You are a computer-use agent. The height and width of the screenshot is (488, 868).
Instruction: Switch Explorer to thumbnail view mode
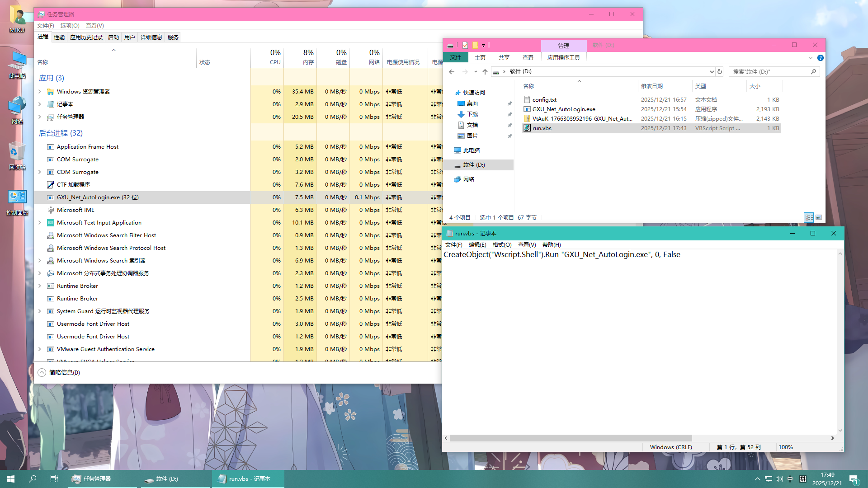coord(818,217)
